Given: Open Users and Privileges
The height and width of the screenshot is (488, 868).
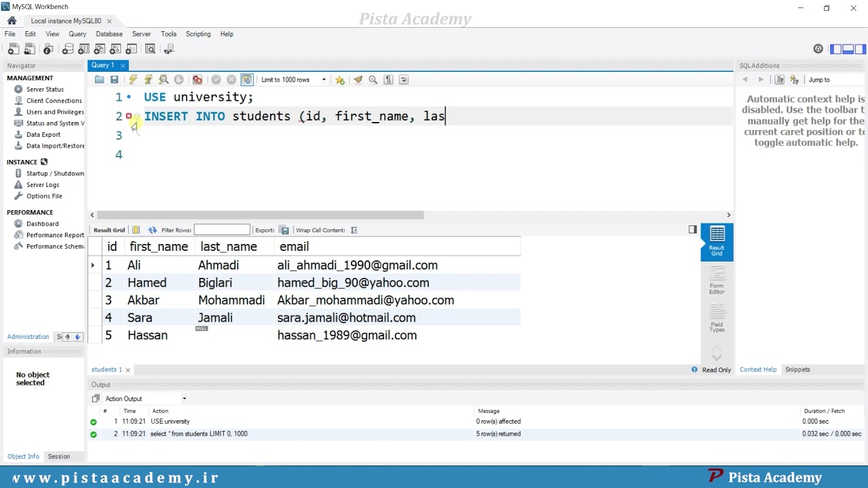Looking at the screenshot, I should (x=54, y=112).
